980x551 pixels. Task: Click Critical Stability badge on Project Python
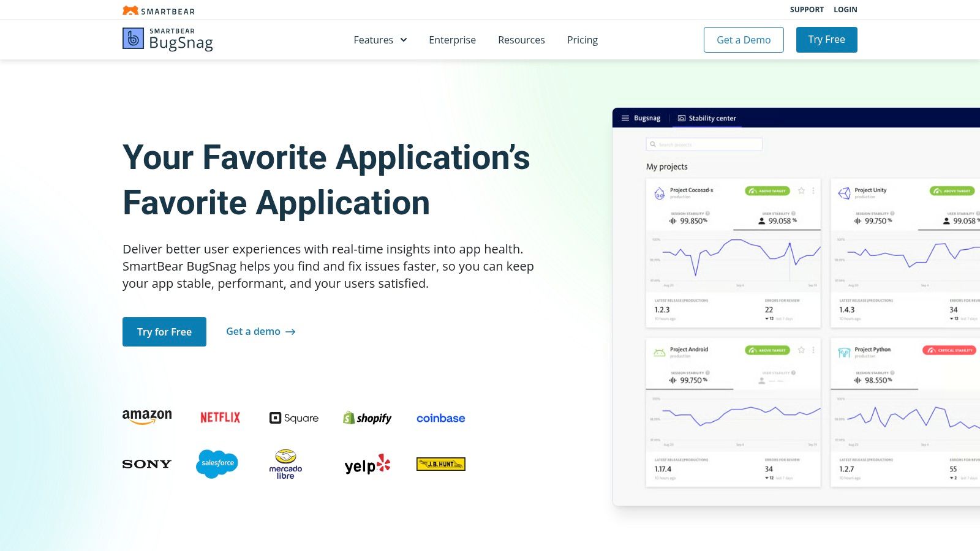click(949, 350)
